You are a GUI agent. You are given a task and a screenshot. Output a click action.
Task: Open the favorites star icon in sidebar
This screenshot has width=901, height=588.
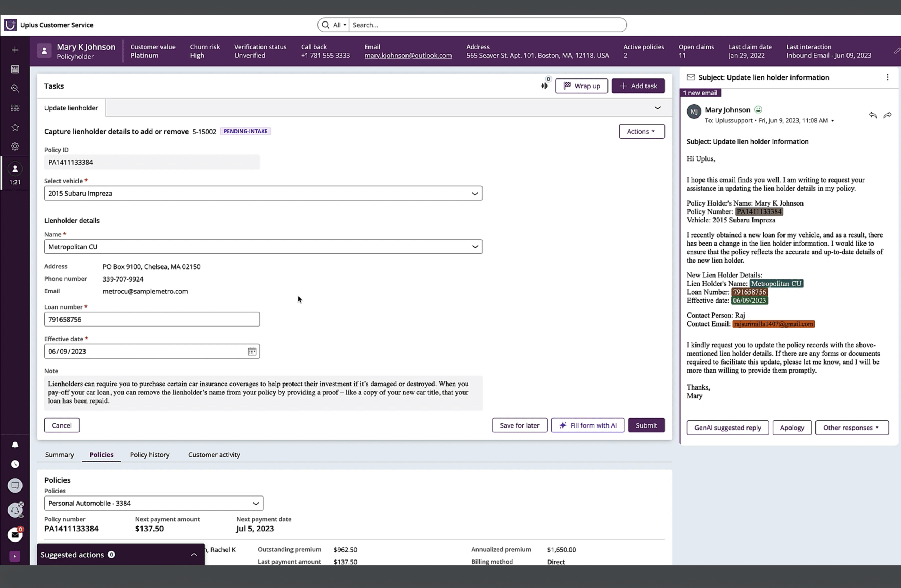tap(15, 127)
